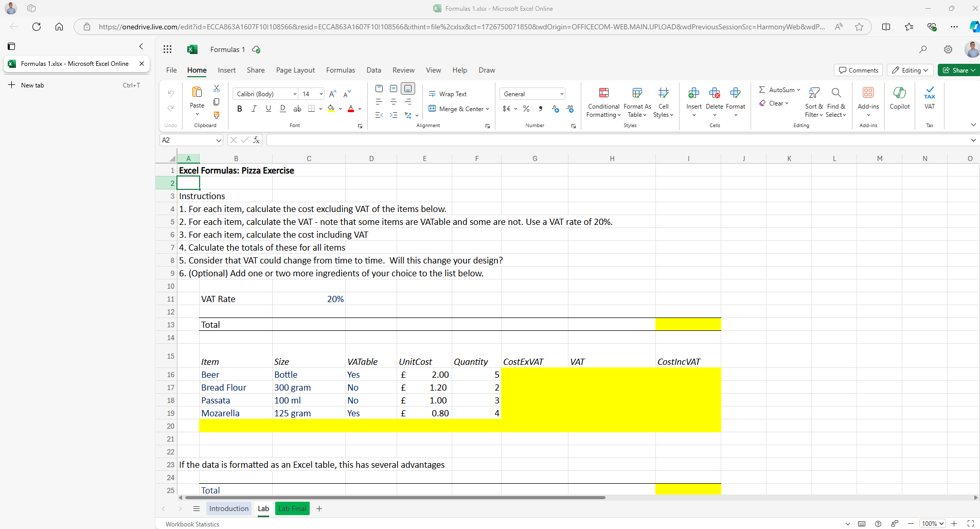The width and height of the screenshot is (980, 529).
Task: Click the Copy icon in Clipboard
Action: (x=217, y=102)
